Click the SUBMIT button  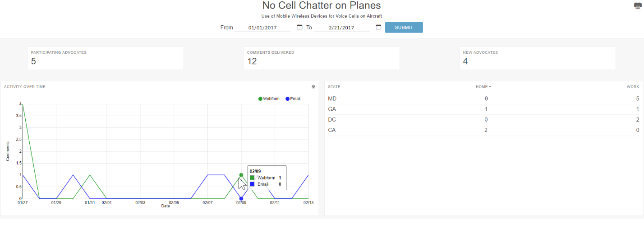(x=404, y=28)
